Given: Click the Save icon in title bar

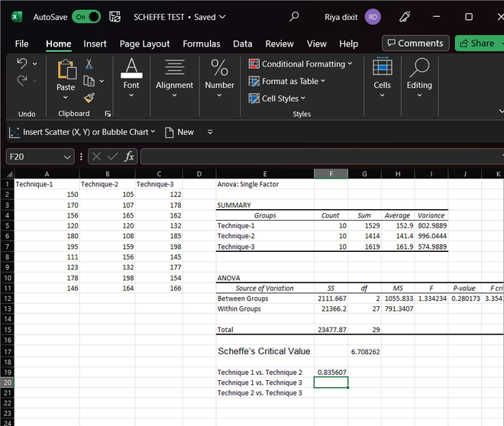Looking at the screenshot, I should point(115,17).
